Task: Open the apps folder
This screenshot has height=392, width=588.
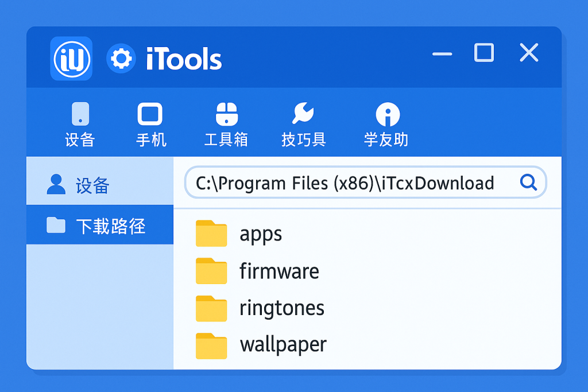Action: tap(261, 234)
